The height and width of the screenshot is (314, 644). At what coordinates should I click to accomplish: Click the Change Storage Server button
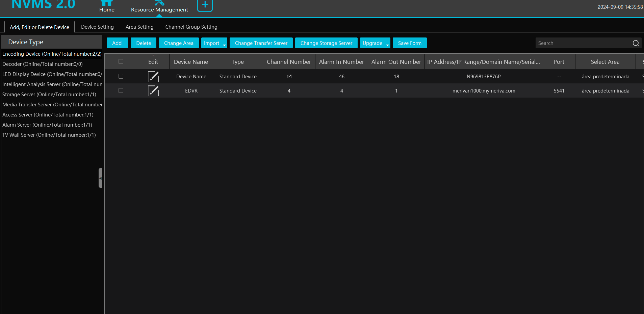pyautogui.click(x=326, y=43)
